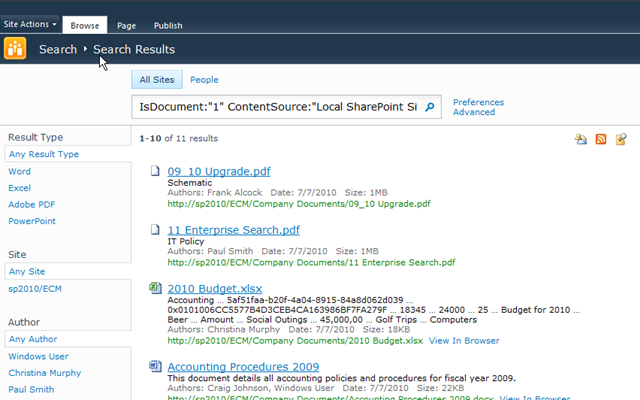Screen dimensions: 640x400
Task: Filter by author Christina Murphy
Action: click(44, 373)
